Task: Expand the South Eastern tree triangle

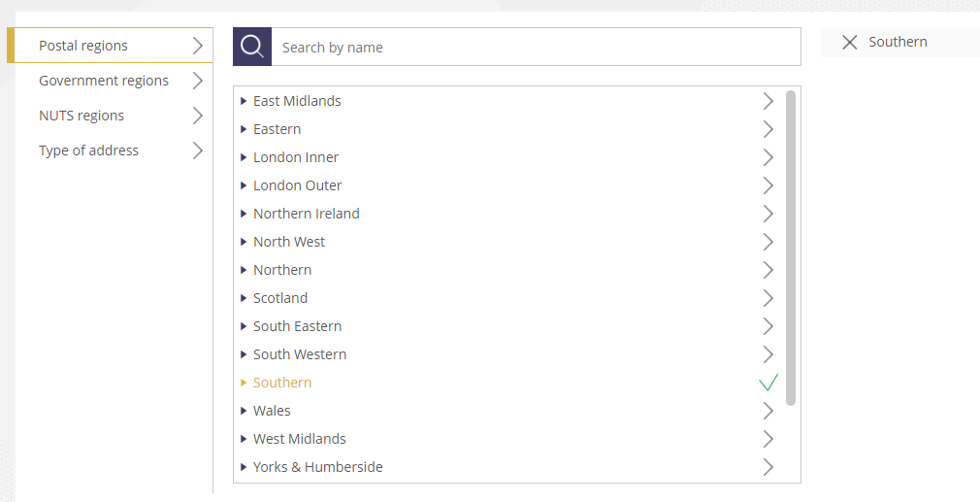Action: point(244,326)
